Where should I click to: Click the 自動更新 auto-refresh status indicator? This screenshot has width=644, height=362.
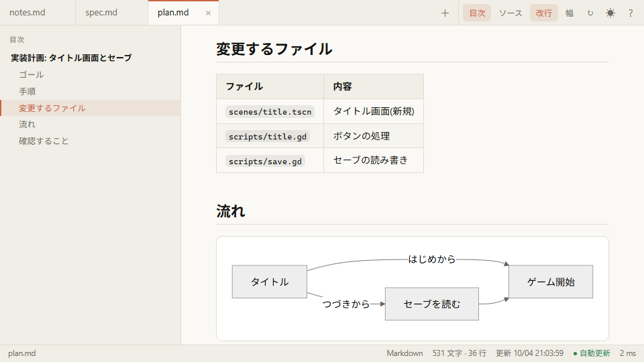click(x=592, y=353)
